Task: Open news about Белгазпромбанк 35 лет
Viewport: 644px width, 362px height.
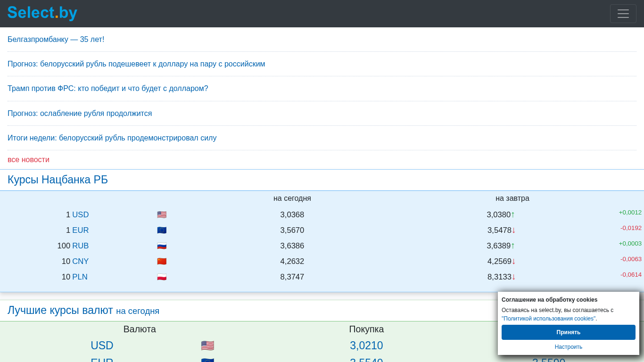Action: [56, 40]
